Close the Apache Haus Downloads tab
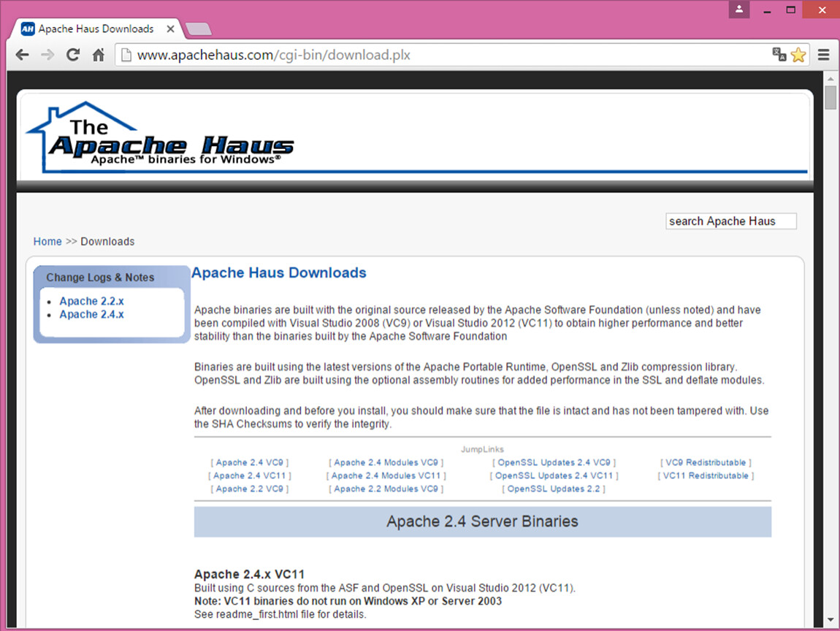This screenshot has height=631, width=840. [x=171, y=29]
